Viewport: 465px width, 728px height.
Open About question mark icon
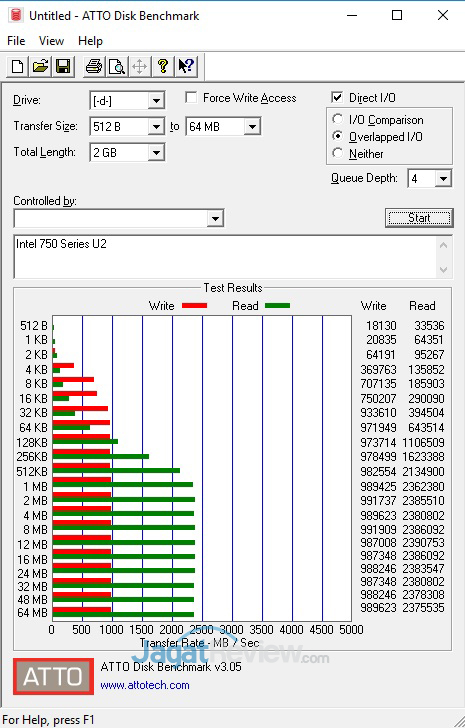coord(162,66)
